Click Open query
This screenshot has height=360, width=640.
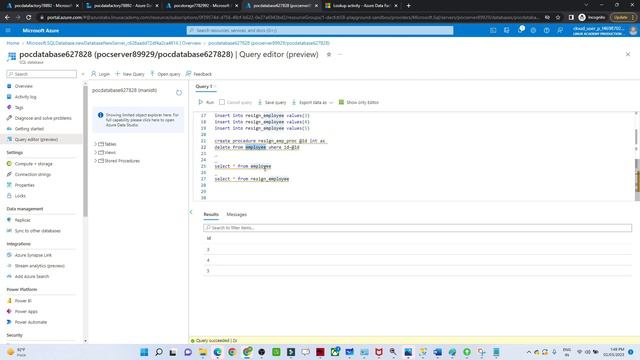tap(165, 74)
